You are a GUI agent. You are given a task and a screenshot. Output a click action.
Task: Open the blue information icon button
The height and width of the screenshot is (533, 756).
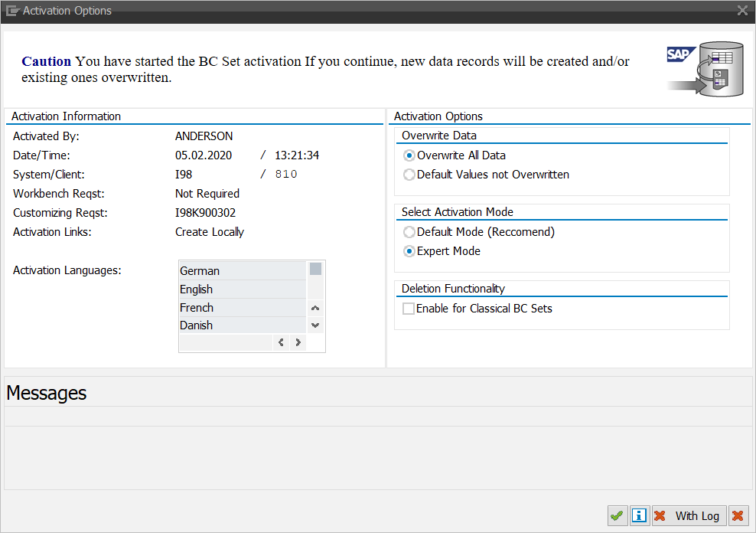coord(639,516)
